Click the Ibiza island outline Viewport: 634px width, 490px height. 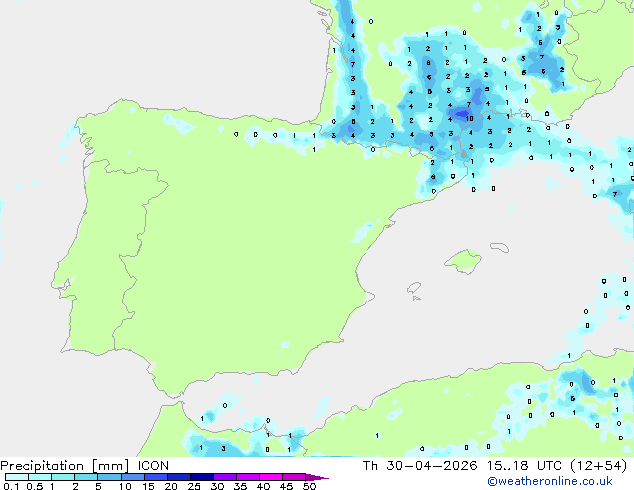tap(414, 288)
